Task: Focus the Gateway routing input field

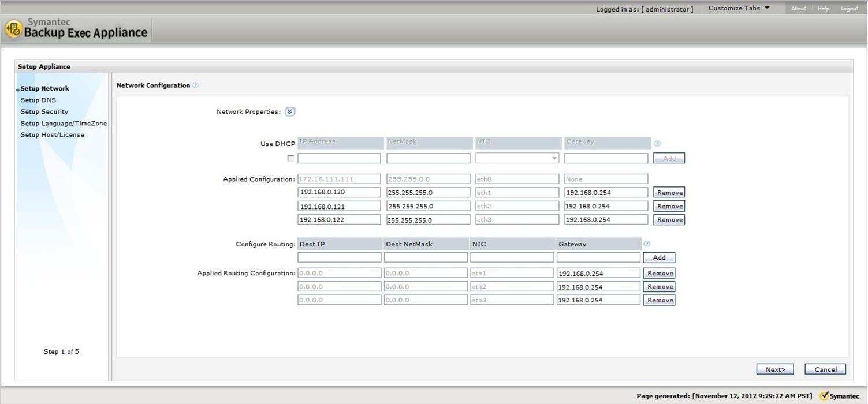Action: (598, 257)
